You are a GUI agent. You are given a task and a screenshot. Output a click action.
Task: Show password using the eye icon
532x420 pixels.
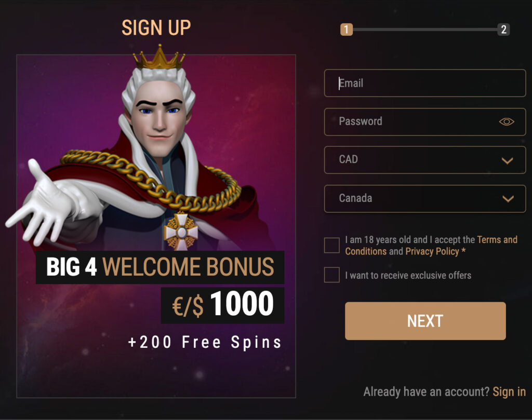click(x=507, y=121)
